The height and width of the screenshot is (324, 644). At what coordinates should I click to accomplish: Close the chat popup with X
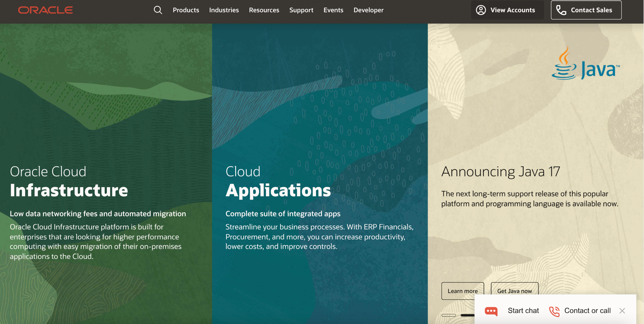(x=622, y=311)
